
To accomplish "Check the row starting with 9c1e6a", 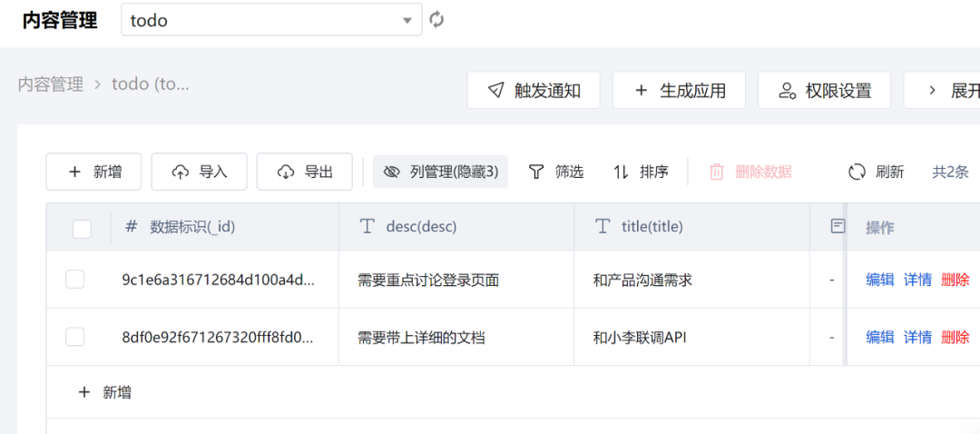I will coord(74,280).
